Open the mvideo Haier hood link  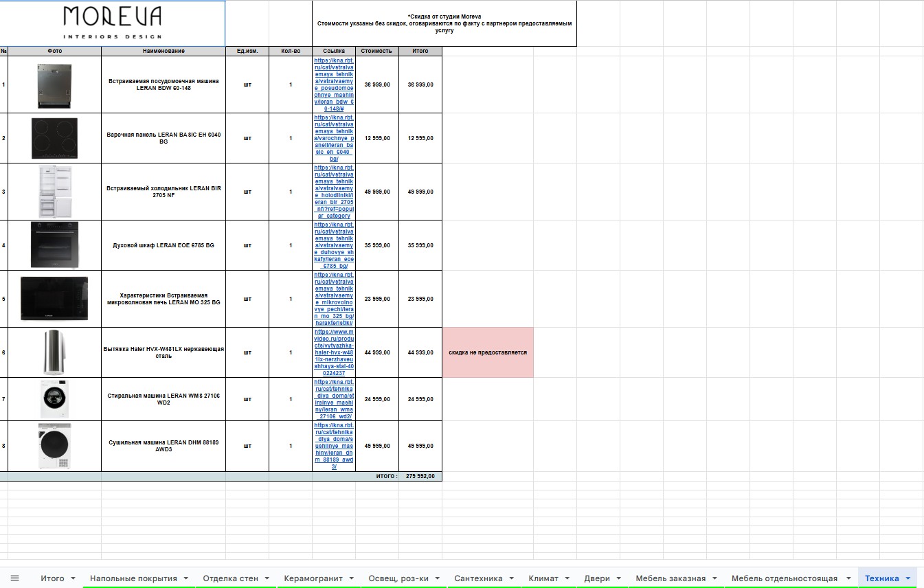pyautogui.click(x=334, y=352)
